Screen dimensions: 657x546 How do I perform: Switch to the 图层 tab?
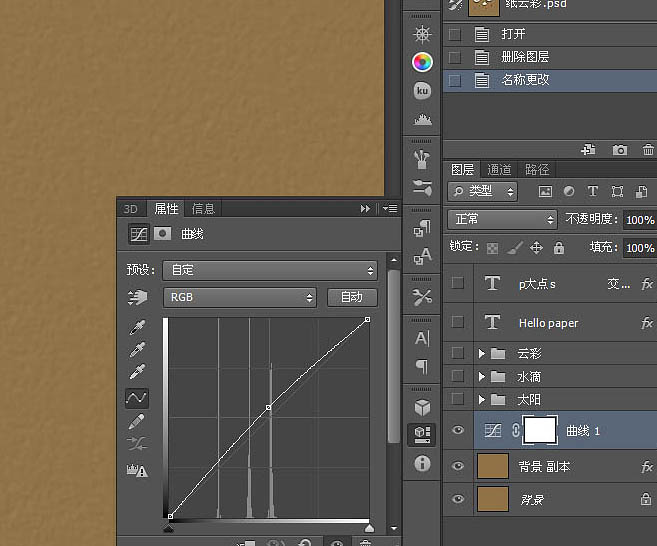click(463, 170)
